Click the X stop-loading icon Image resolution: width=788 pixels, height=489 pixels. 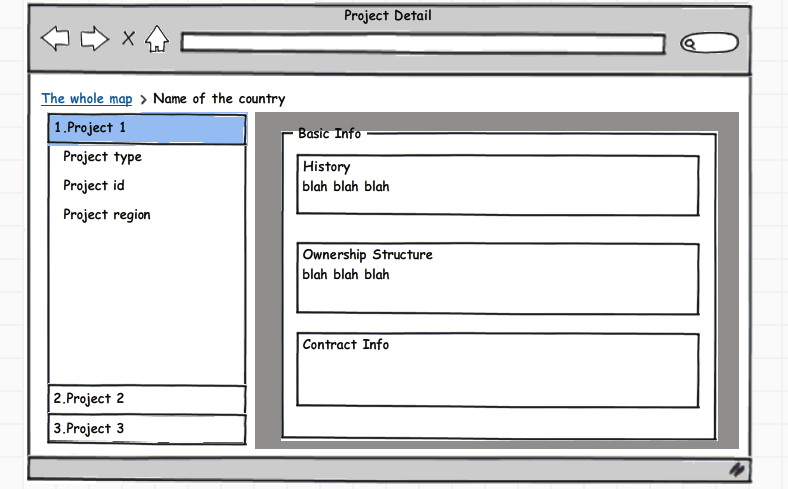pos(129,38)
